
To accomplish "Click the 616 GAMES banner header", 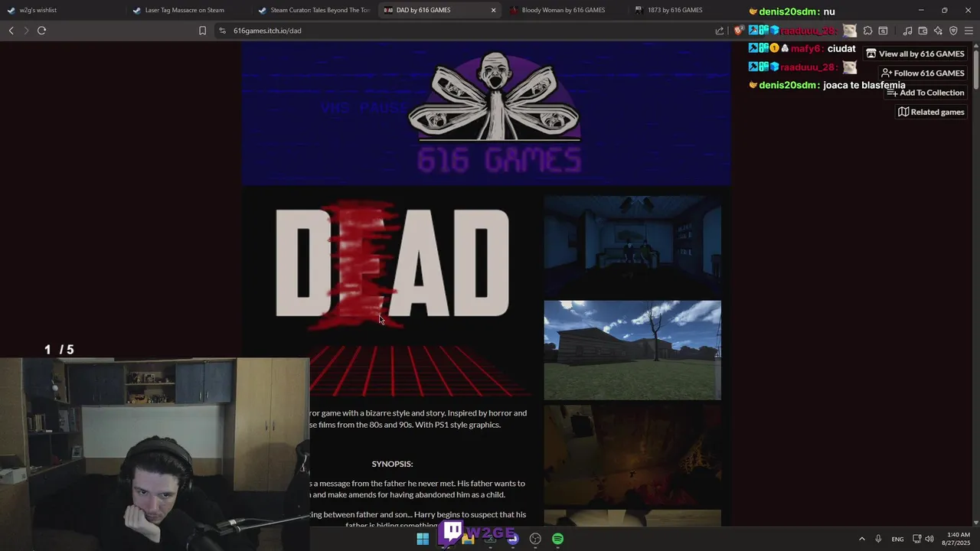I will 486,113.
